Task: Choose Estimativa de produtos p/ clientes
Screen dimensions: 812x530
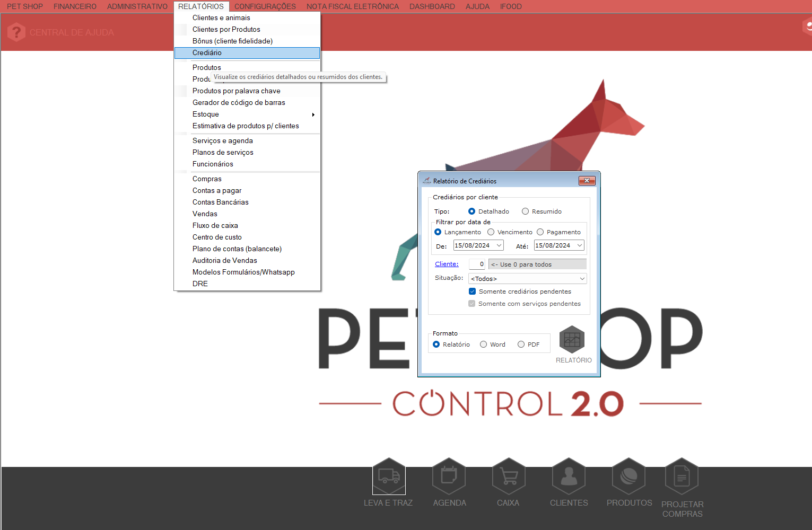Action: [247, 126]
